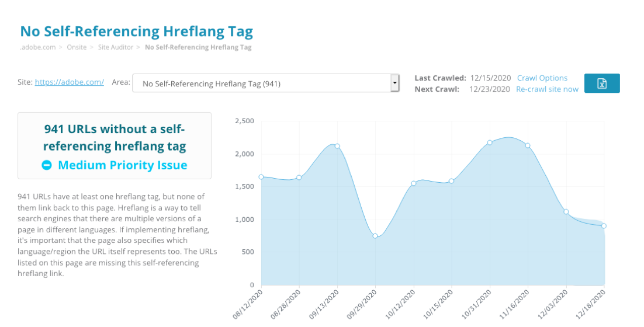Click the Crawl Options link

(542, 78)
